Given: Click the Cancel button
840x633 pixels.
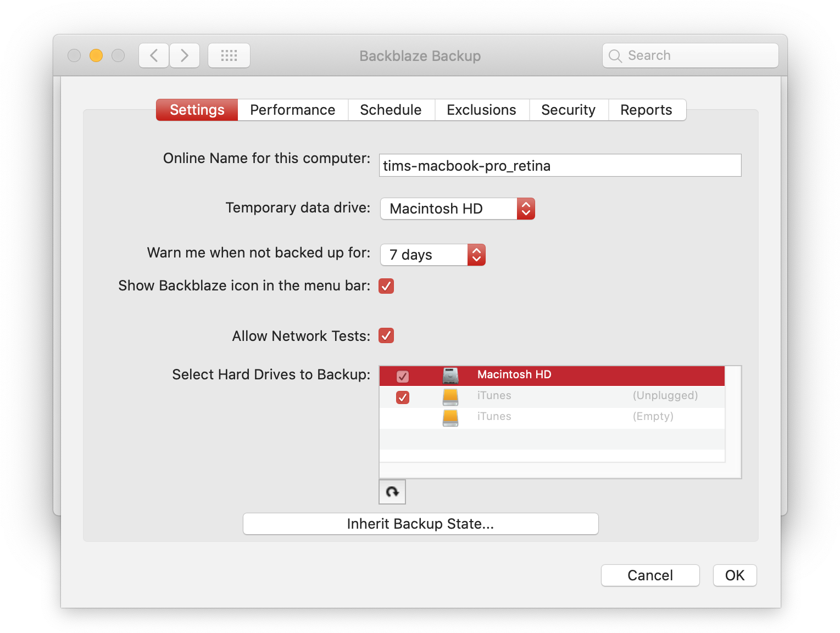Looking at the screenshot, I should (x=650, y=575).
